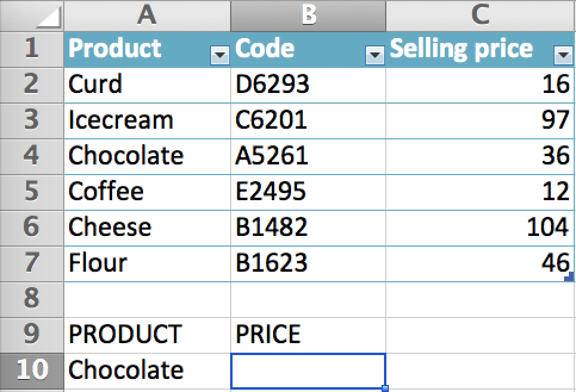Open the Selling price filter dropdown
Image resolution: width=576 pixels, height=392 pixels.
click(x=563, y=55)
